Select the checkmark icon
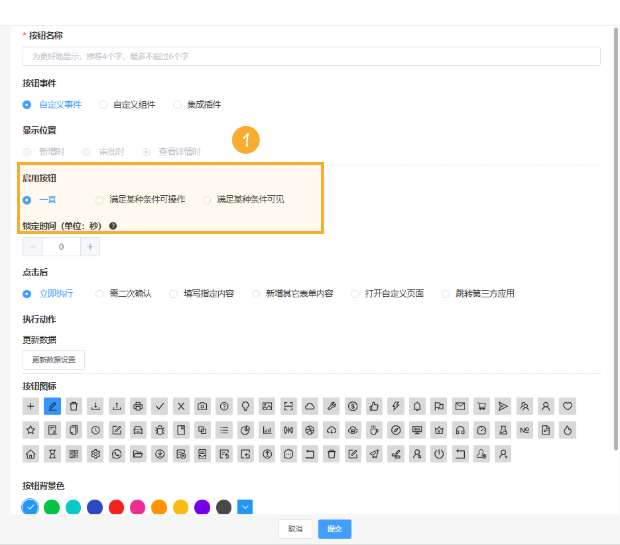The height and width of the screenshot is (545, 620). pos(160,406)
